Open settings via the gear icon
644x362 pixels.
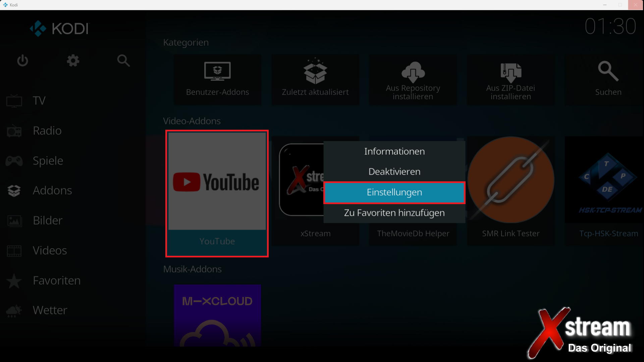(73, 61)
